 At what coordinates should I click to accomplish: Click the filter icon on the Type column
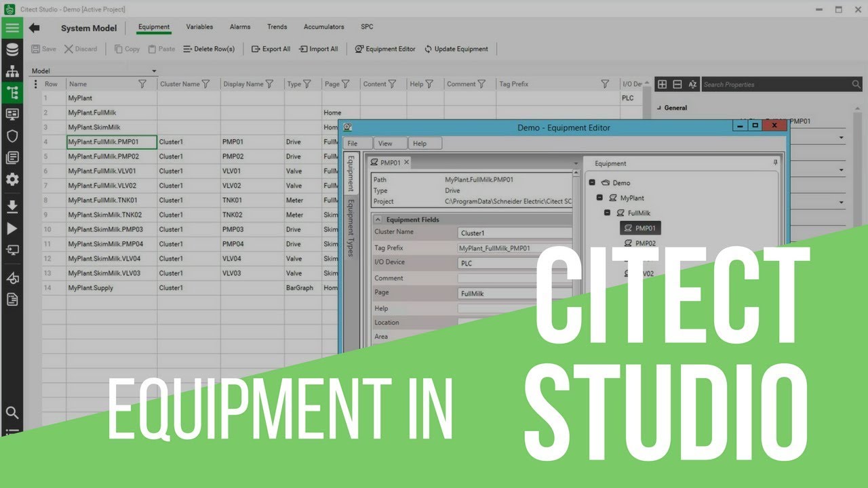click(307, 84)
